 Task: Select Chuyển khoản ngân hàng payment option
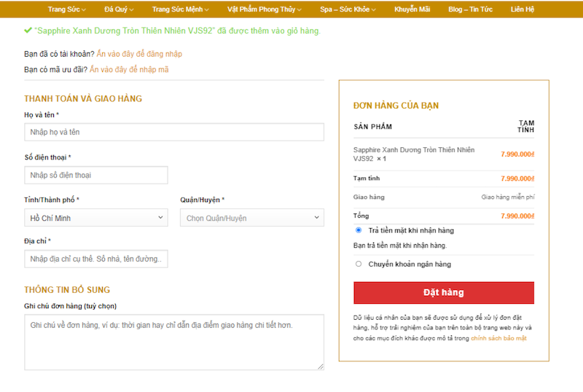click(359, 264)
